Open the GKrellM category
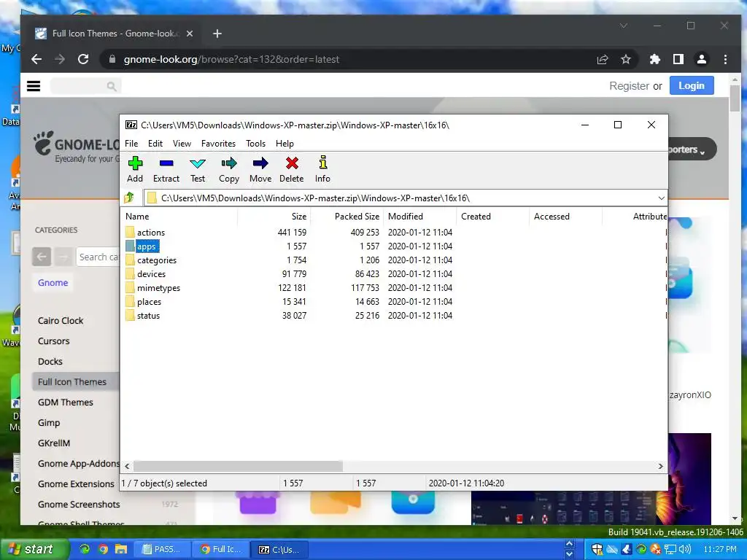 pyautogui.click(x=54, y=443)
